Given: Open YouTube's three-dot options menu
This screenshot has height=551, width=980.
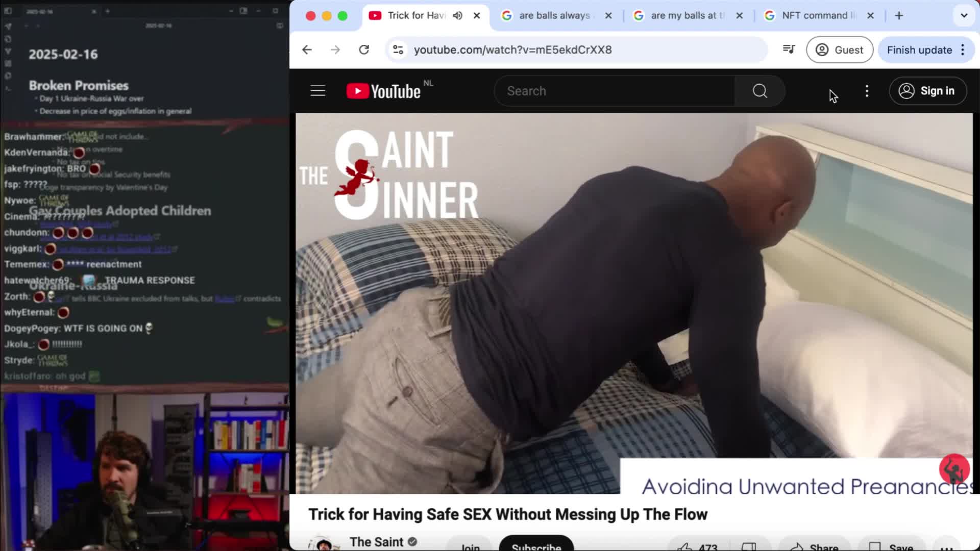Looking at the screenshot, I should (x=866, y=90).
